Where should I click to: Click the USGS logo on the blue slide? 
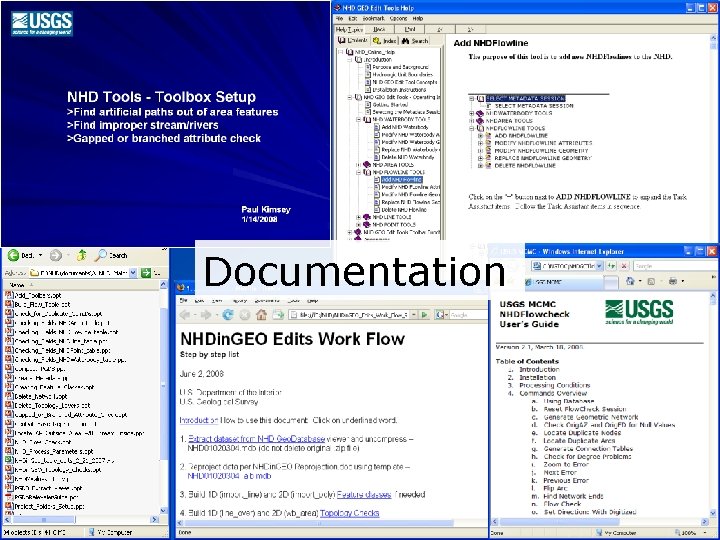point(42,23)
